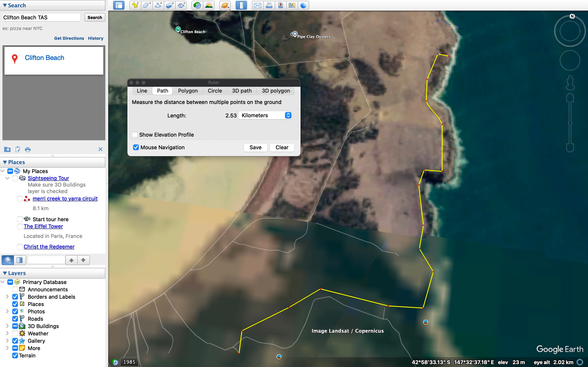
Task: Expand the Borders and Labels layer
Action: click(7, 297)
